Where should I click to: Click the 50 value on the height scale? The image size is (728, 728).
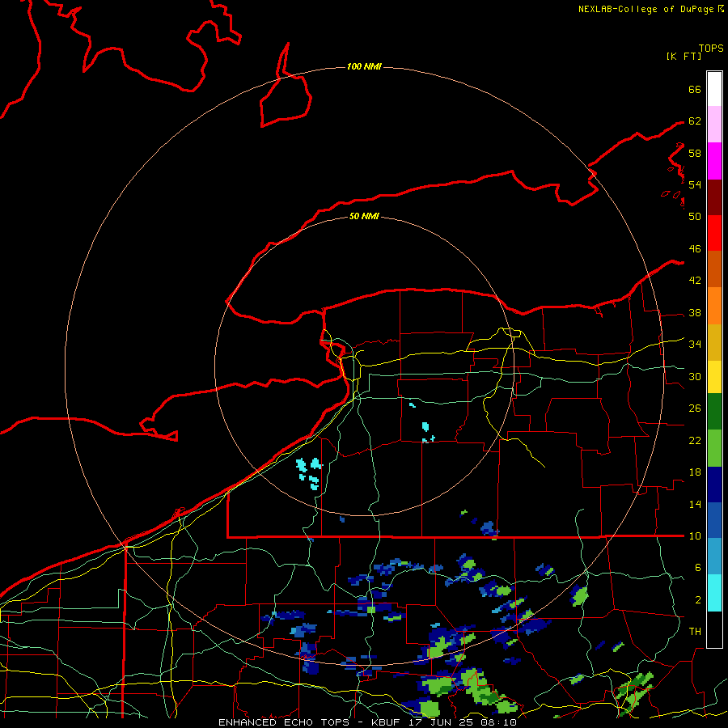695,216
